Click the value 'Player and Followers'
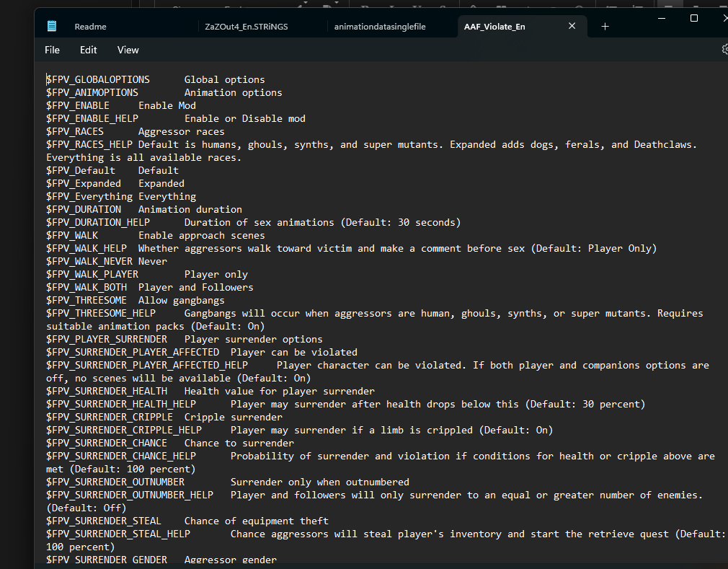 [196, 288]
